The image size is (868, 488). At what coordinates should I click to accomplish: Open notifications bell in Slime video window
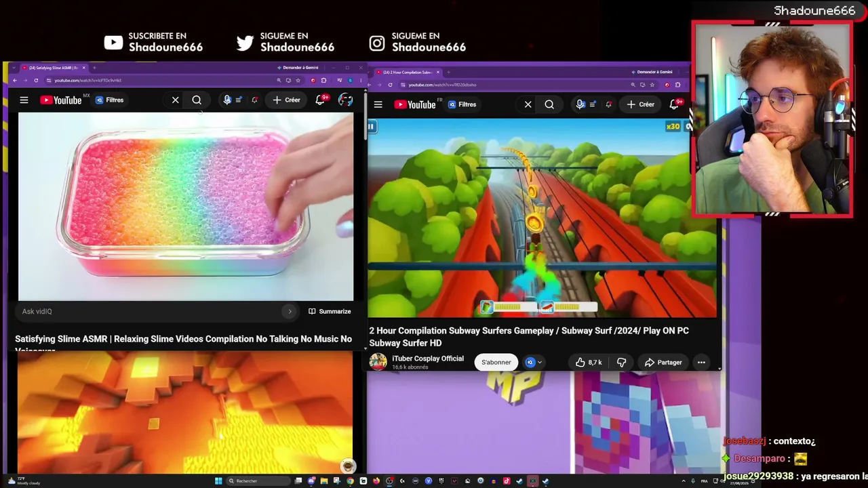click(320, 100)
